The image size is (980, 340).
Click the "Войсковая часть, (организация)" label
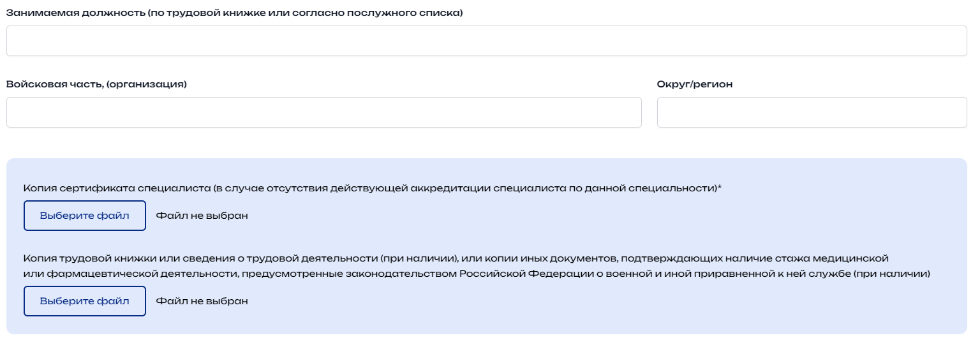(x=96, y=84)
